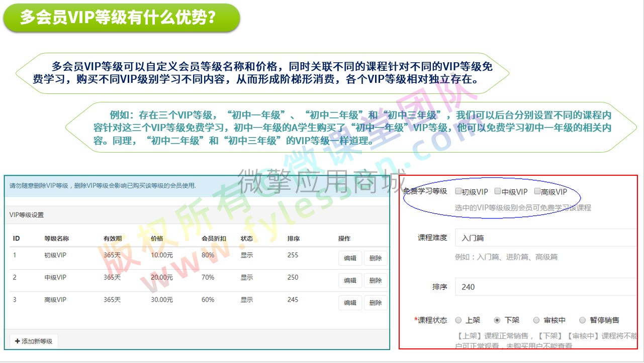Click the VIP等级设置 panel heading
Viewport: 644px width, 363px height.
pyautogui.click(x=27, y=215)
